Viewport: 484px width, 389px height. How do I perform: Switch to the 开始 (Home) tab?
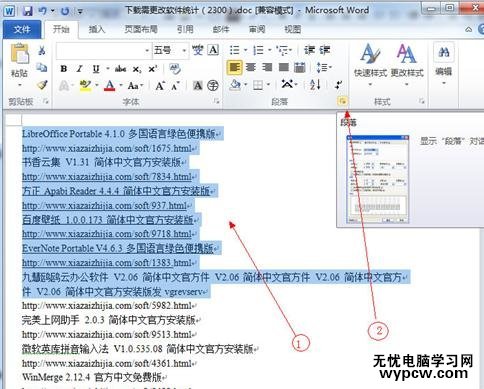(61, 29)
